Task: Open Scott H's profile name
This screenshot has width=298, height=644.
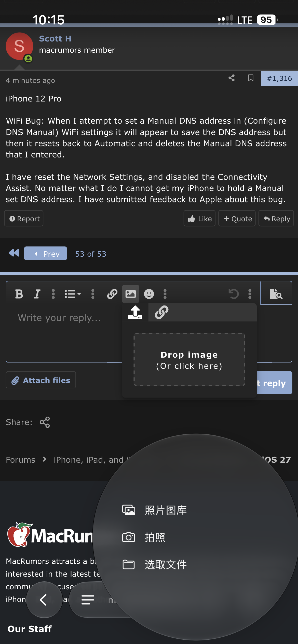Action: point(55,39)
